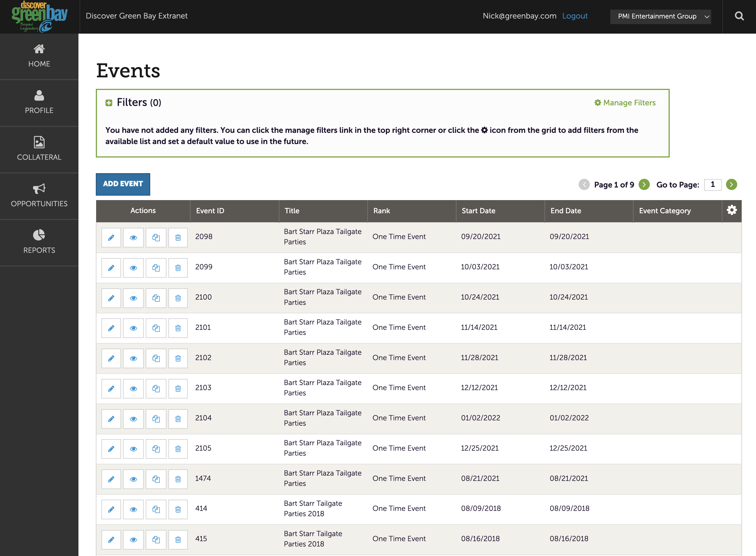Viewport: 756px width, 556px height.
Task: Clone event 415 using copy icon
Action: click(156, 540)
